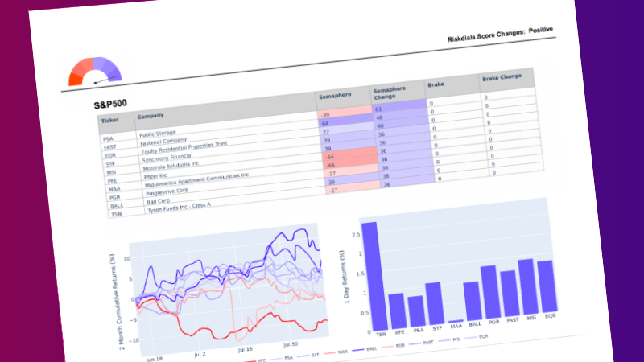Click the 'Riskdials Score Changes: Positive' title
The width and height of the screenshot is (644, 362).
pyautogui.click(x=500, y=35)
